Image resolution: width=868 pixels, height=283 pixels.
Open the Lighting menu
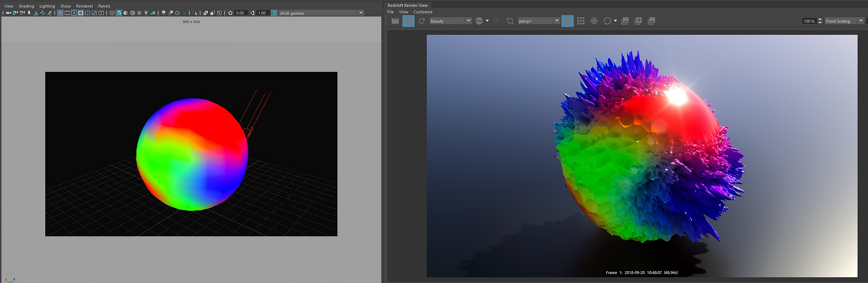click(x=47, y=6)
